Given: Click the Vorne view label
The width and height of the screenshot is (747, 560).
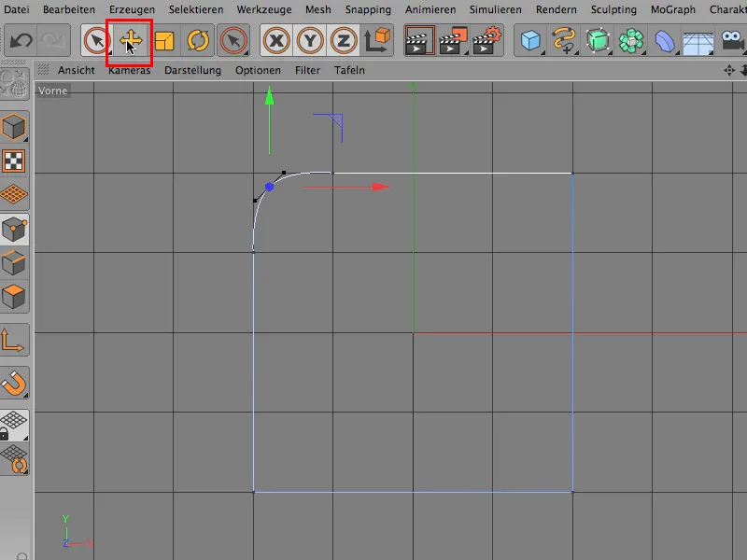Looking at the screenshot, I should click(53, 91).
